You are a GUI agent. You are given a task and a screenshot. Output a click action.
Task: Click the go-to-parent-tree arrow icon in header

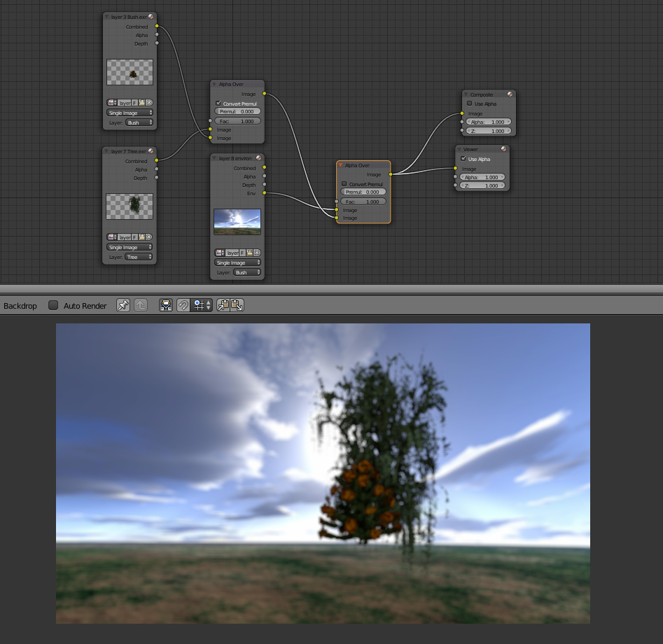[x=141, y=305]
